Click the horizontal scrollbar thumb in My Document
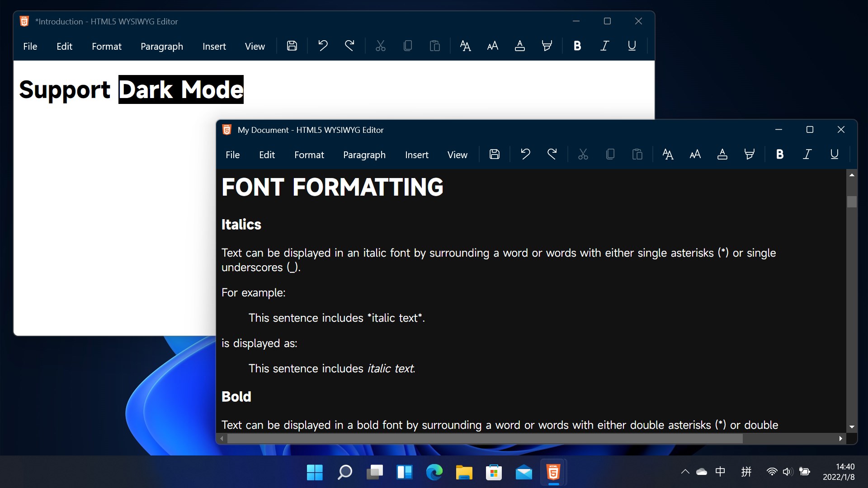This screenshot has width=868, height=488. point(485,439)
